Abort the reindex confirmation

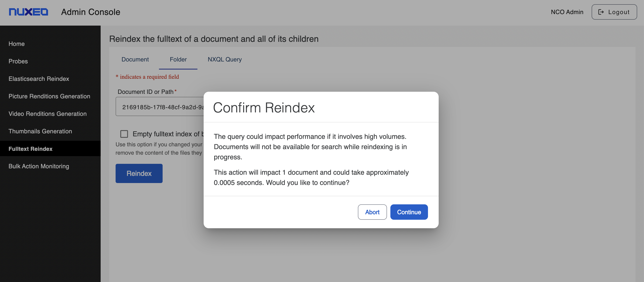coord(372,212)
